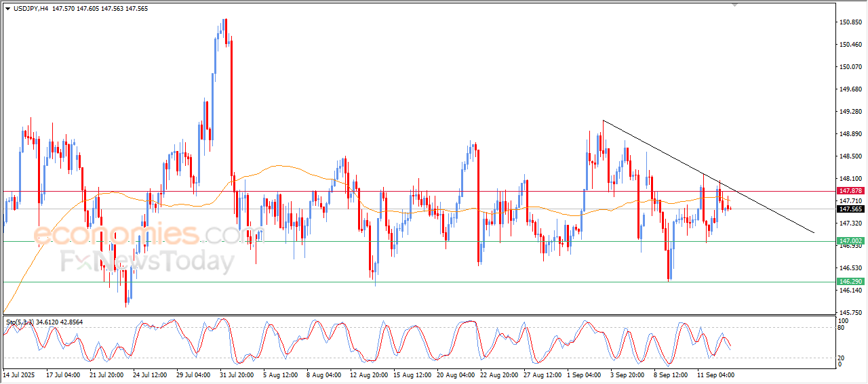The height and width of the screenshot is (384, 868).
Task: Click the 146.140 price axis label
Action: pos(850,291)
